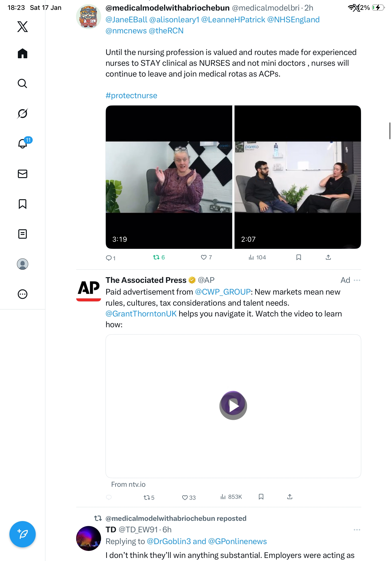The height and width of the screenshot is (561, 392).
Task: Like the nursing profession post
Action: tap(204, 257)
